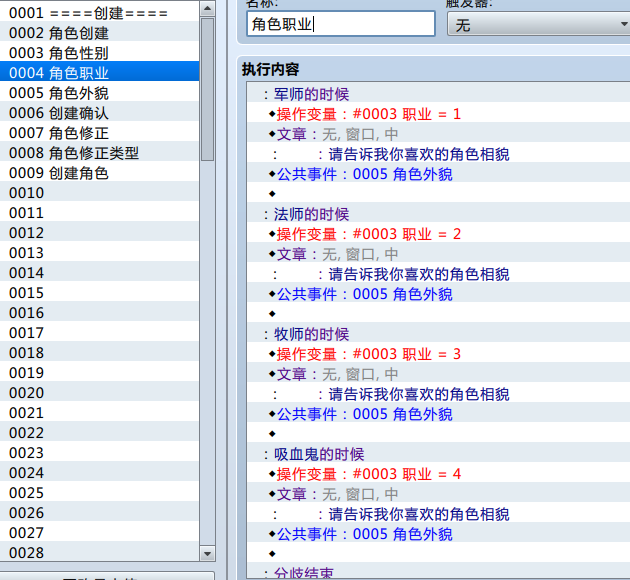Image resolution: width=630 pixels, height=580 pixels.
Task: Select message text line under 军师的时候
Action: (439, 154)
